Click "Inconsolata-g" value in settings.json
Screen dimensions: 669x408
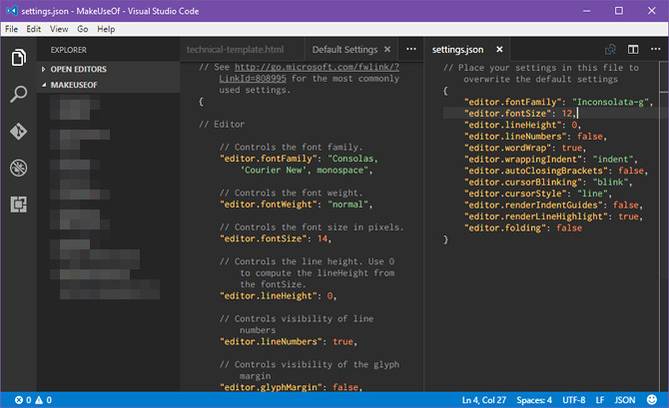pos(610,102)
